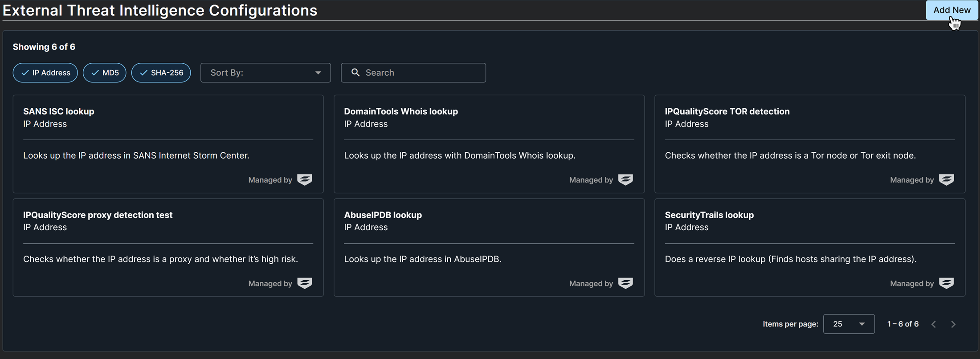Click the 1 – 6 of 6 range label
Screen dimensions: 980x359
click(x=903, y=324)
